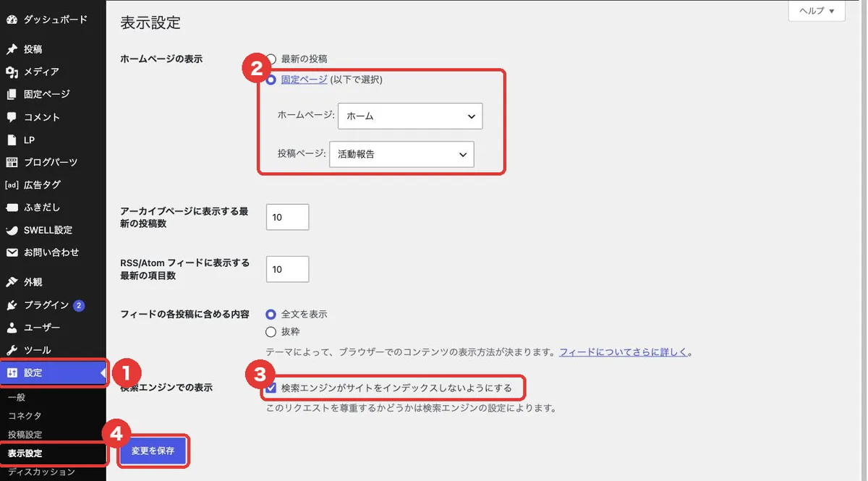The image size is (868, 481).
Task: Click the archive posts count field
Action: tap(287, 217)
